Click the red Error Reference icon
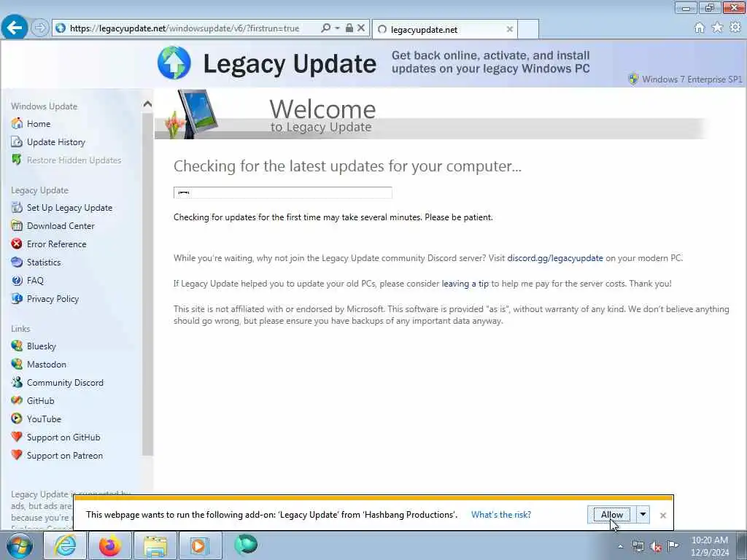This screenshot has height=560, width=747. coord(17,244)
